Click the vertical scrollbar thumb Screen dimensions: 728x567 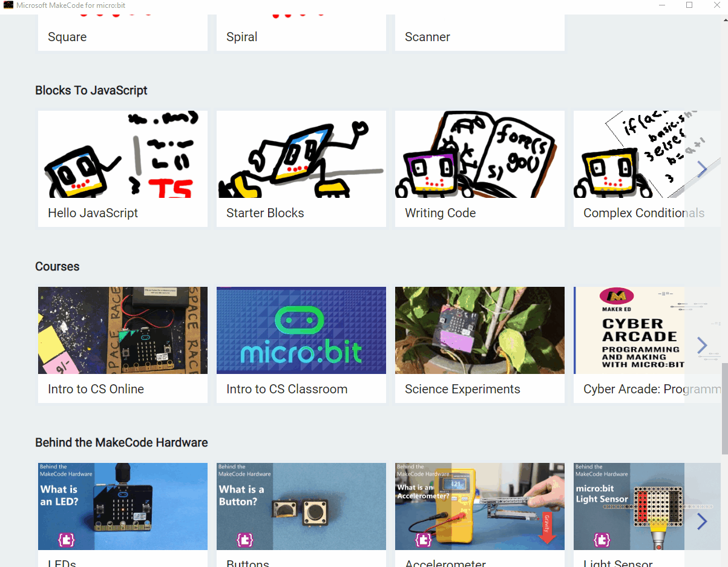pos(724,408)
